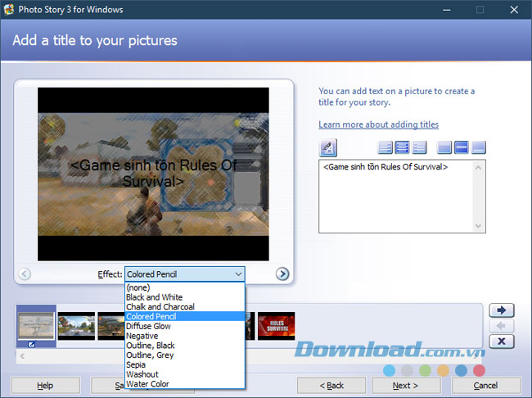Center title text horizontally

click(402, 147)
